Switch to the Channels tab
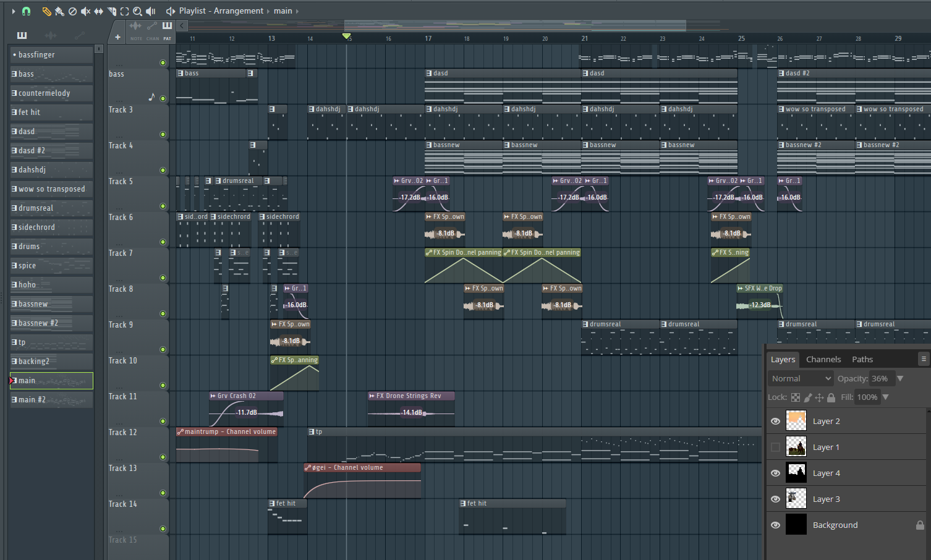The image size is (931, 560). click(823, 360)
